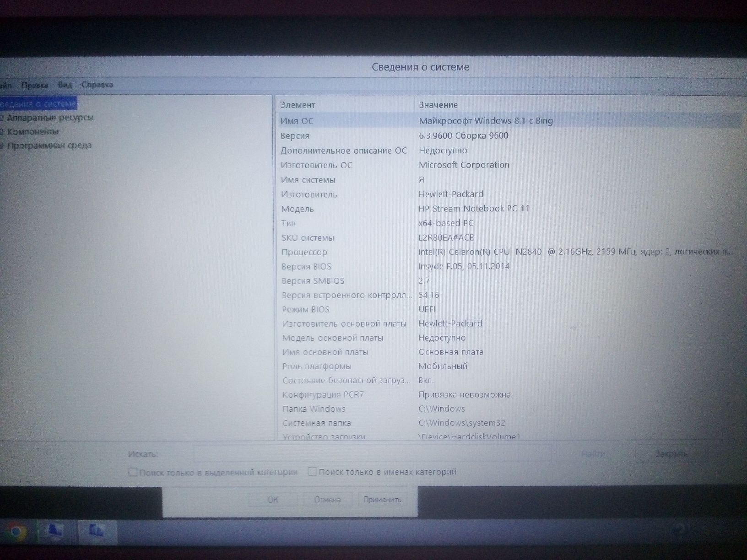This screenshot has width=747, height=560.
Task: Click the Insyde F.05, 05.11.2014 value
Action: tap(464, 266)
